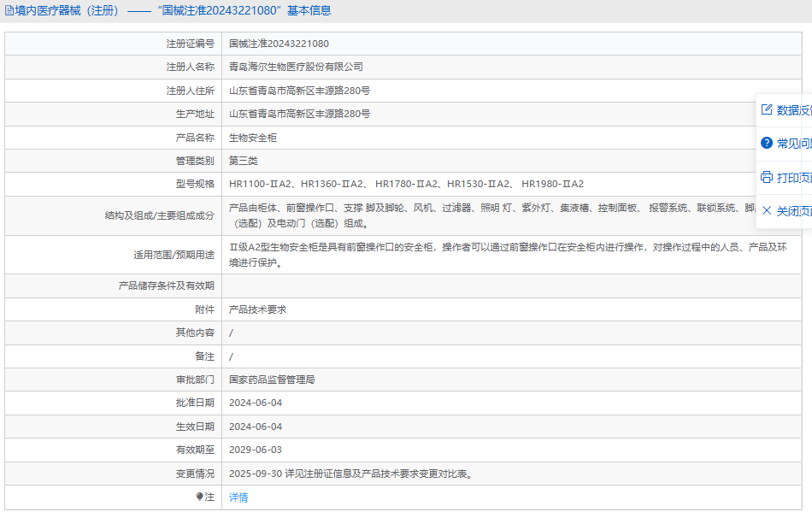Click the 生效日期 value 2024-06-04
Image resolution: width=812 pixels, height=518 pixels.
[256, 427]
